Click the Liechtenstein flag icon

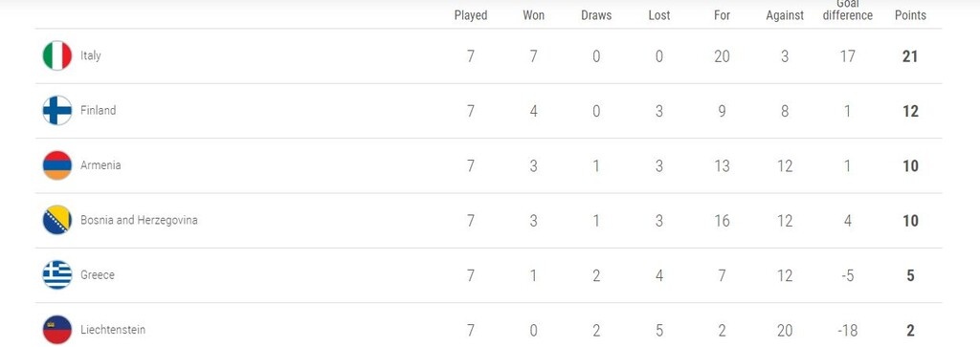click(x=56, y=330)
